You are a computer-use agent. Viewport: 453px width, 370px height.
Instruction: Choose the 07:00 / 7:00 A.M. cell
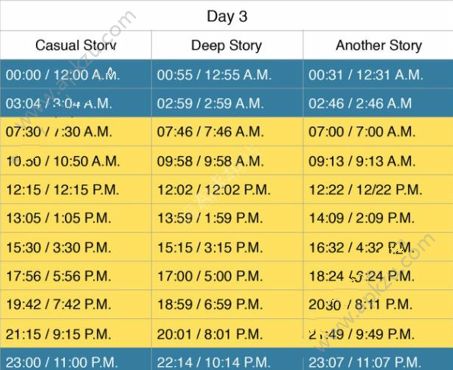pos(378,131)
